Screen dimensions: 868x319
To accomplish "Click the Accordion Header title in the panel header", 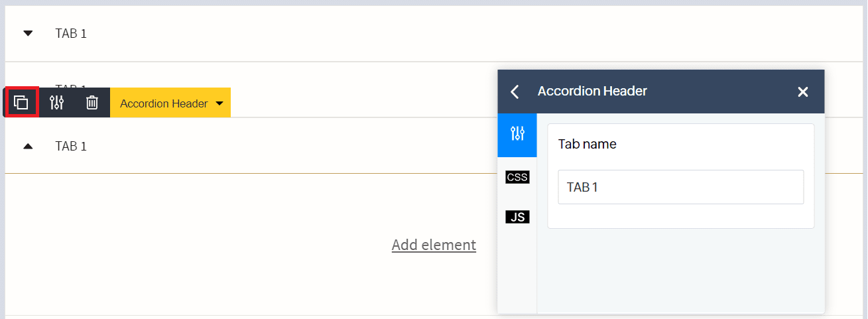I will coord(592,92).
